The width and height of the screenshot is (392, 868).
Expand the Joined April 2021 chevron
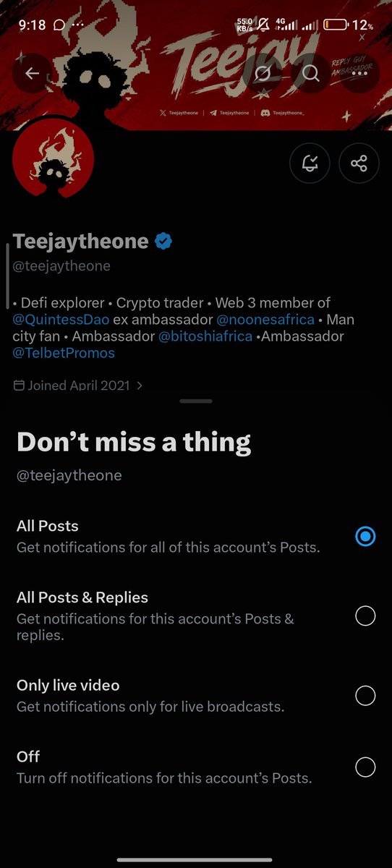[140, 386]
